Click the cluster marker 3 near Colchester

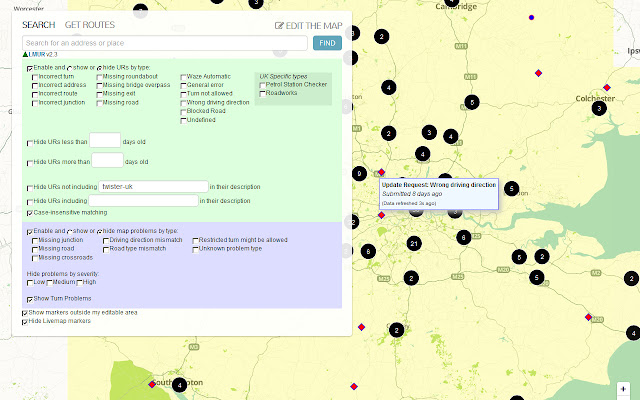(x=599, y=108)
